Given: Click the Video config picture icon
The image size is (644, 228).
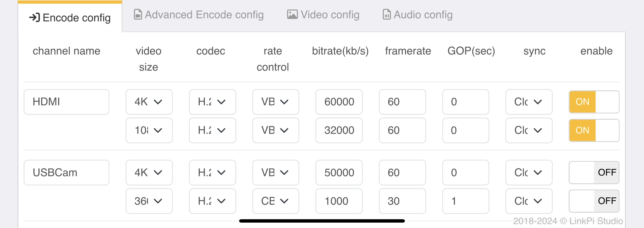Looking at the screenshot, I should (x=292, y=14).
